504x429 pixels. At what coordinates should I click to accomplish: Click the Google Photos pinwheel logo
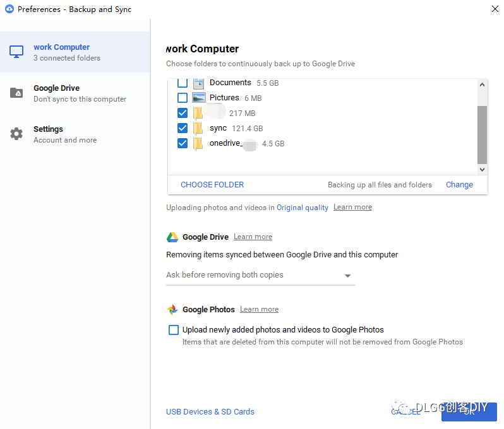[172, 310]
